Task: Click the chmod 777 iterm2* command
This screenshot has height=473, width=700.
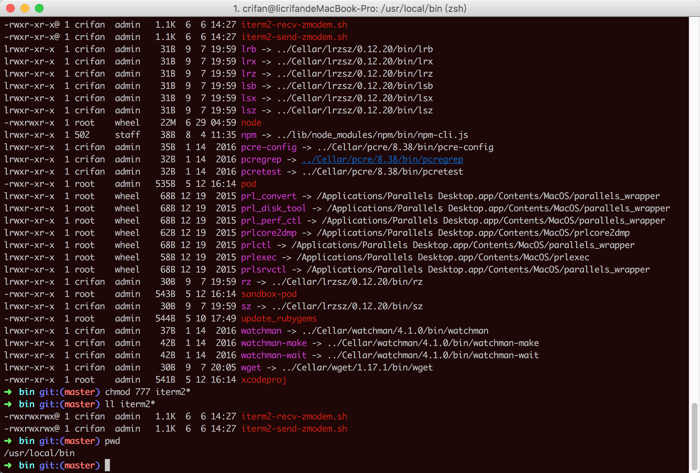Action: click(148, 392)
